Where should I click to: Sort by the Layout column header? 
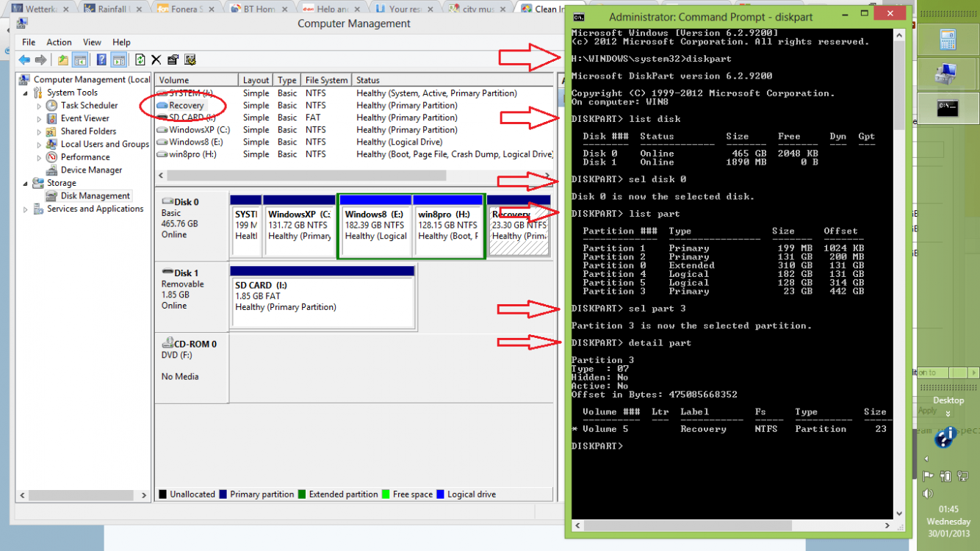coord(256,80)
